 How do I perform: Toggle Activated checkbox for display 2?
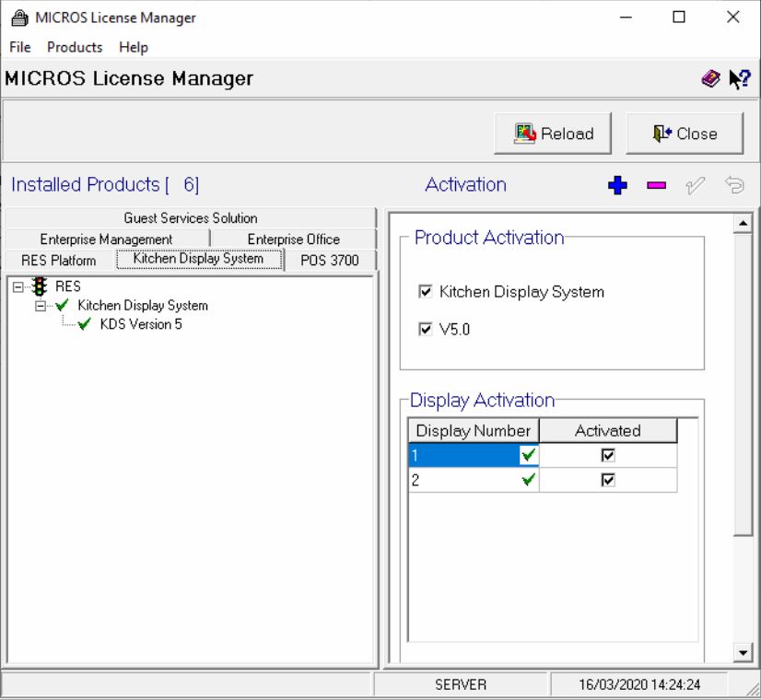[608, 480]
